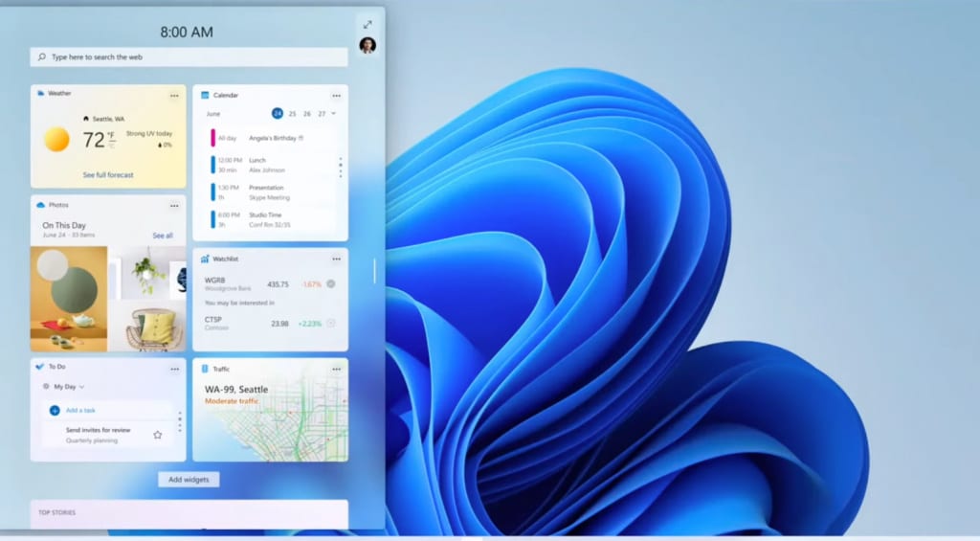Open the hanging plant photo thumbnail
The width and height of the screenshot is (980, 541).
click(147, 273)
